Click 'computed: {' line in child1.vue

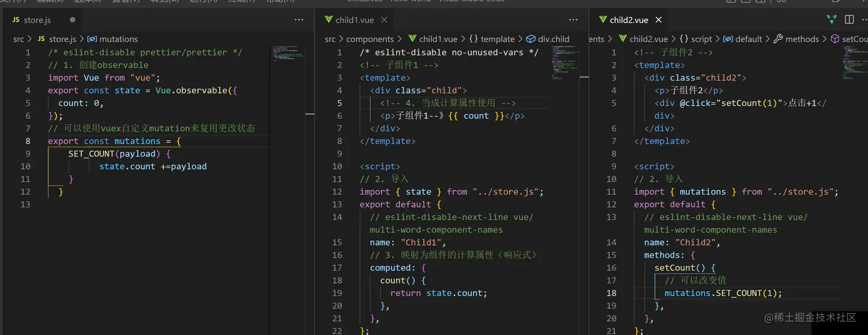click(x=398, y=267)
